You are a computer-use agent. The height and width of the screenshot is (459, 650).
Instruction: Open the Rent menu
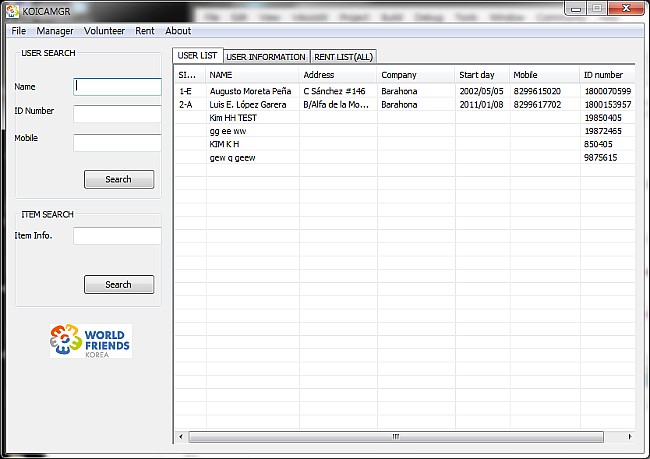[x=145, y=31]
